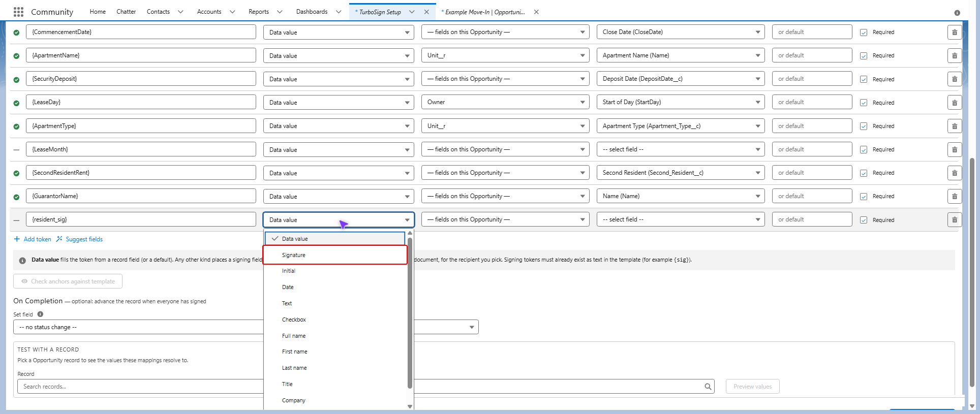This screenshot has width=980, height=414.
Task: Click the {GuarantorName} token input field
Action: (141, 196)
